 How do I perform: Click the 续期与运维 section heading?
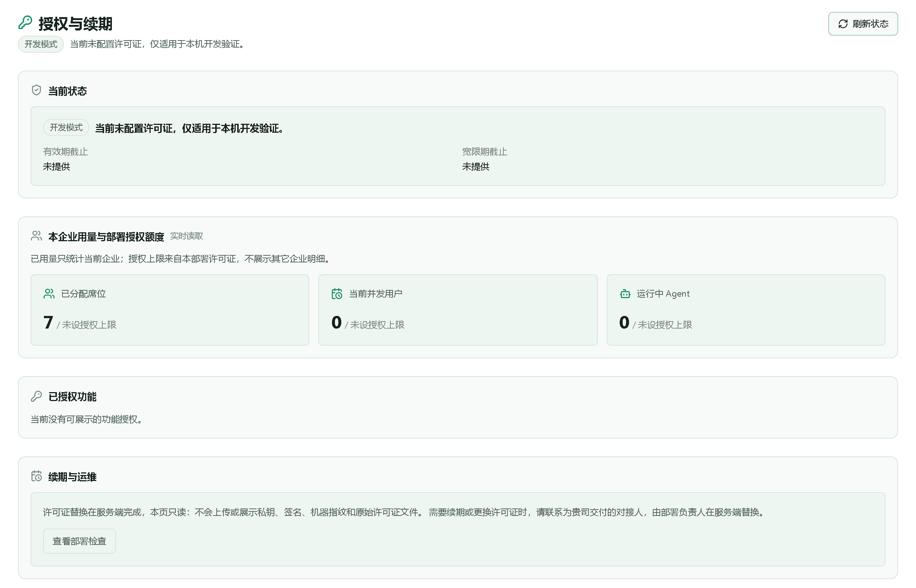point(72,477)
